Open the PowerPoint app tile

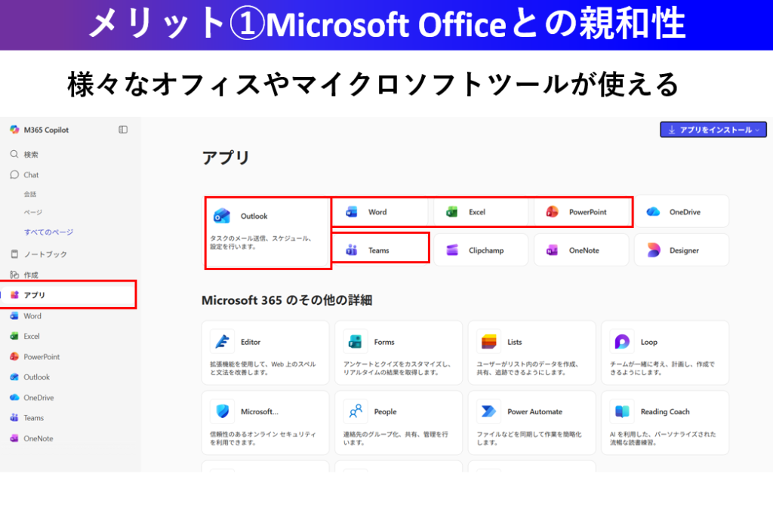[x=581, y=212]
